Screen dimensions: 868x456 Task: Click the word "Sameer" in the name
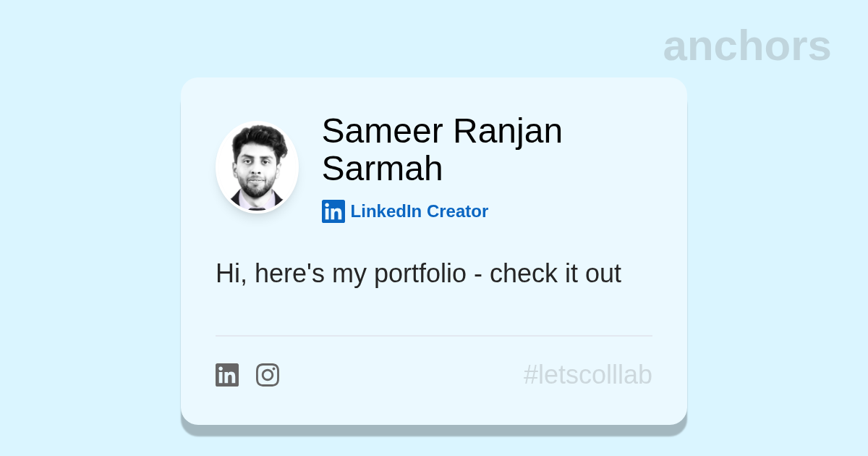[382, 131]
